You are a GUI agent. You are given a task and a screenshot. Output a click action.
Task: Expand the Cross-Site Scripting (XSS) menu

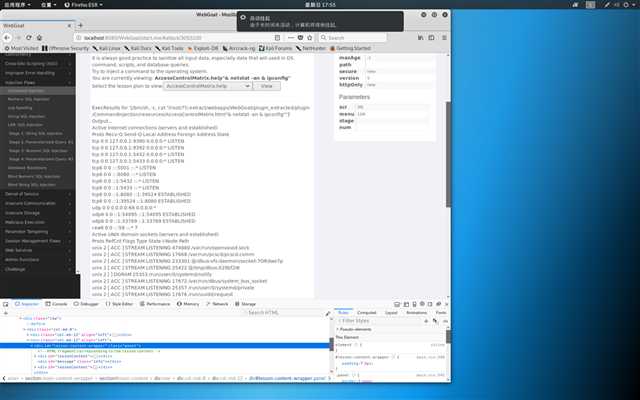coord(38,64)
